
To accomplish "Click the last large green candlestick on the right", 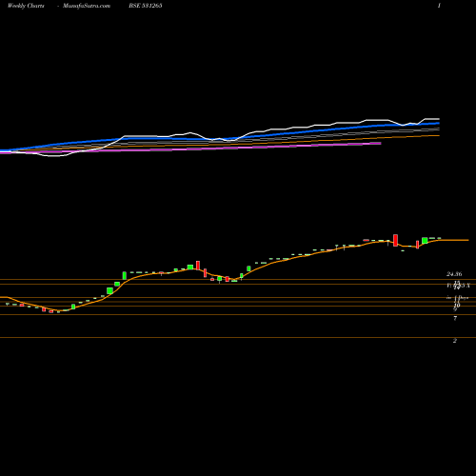I will click(425, 241).
